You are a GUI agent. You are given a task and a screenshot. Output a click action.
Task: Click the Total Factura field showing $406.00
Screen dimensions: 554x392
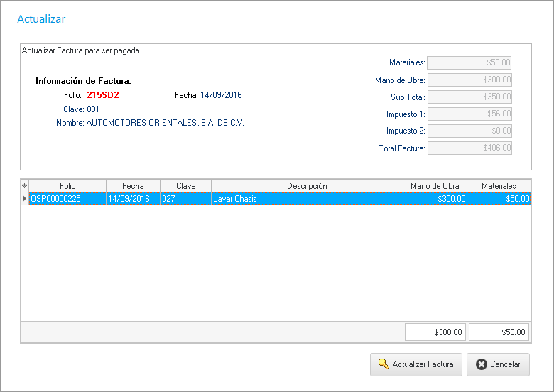point(469,148)
